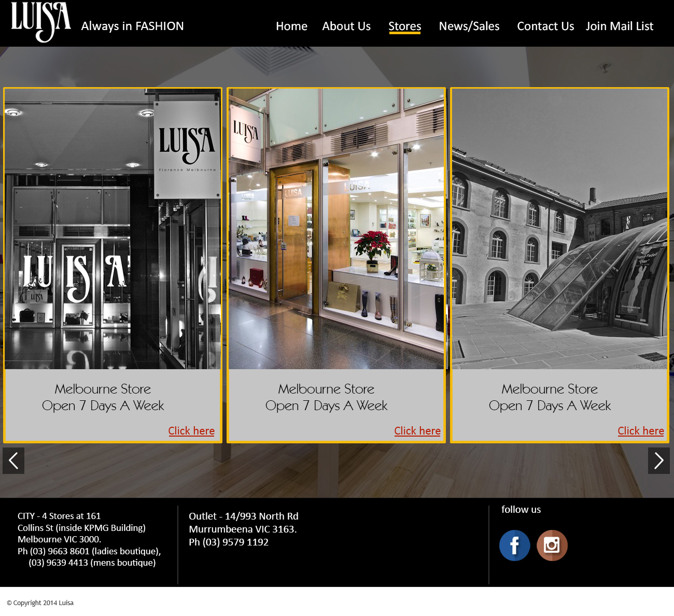Click the 'Always in FASHION' tagline
674x616 pixels.
tap(133, 26)
